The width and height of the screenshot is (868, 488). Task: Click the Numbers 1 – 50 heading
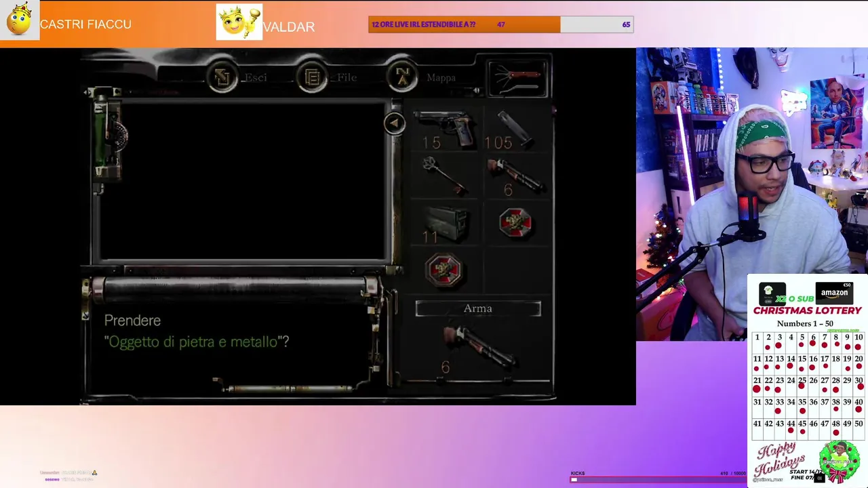pos(805,323)
